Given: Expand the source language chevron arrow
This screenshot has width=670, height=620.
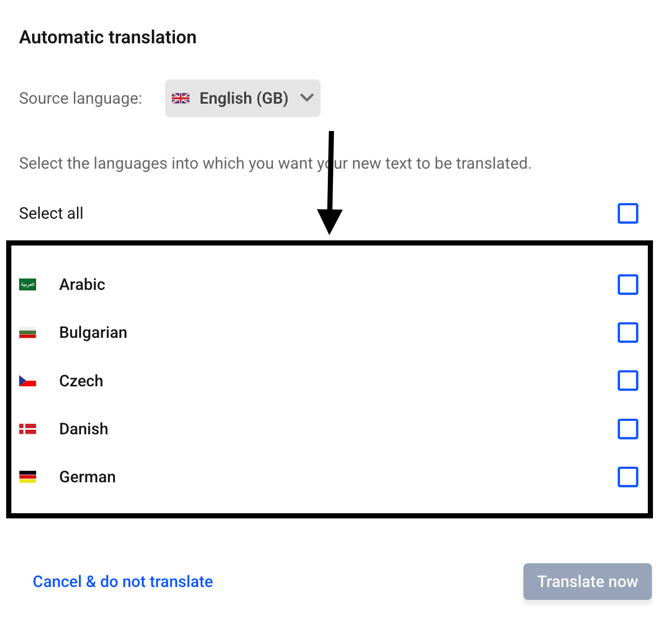Looking at the screenshot, I should (307, 99).
